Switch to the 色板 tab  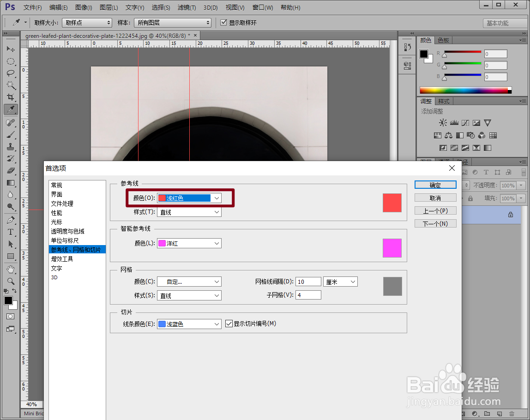443,40
